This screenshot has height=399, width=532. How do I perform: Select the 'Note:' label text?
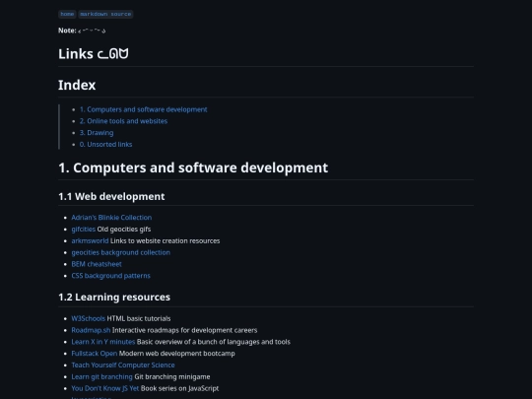click(x=67, y=31)
